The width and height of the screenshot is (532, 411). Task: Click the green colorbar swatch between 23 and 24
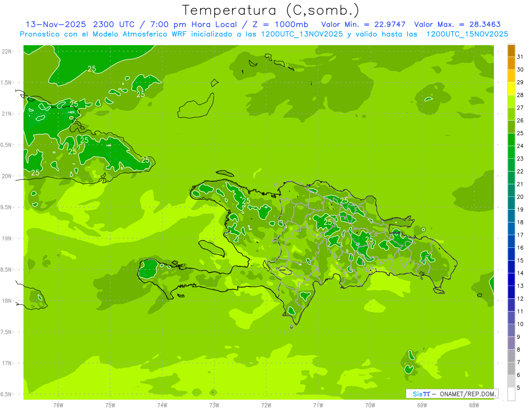[x=511, y=153]
